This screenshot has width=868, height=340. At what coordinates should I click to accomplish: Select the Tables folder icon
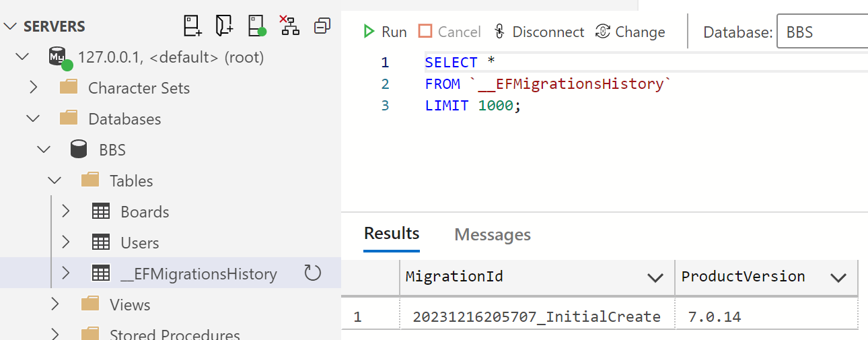[x=90, y=180]
